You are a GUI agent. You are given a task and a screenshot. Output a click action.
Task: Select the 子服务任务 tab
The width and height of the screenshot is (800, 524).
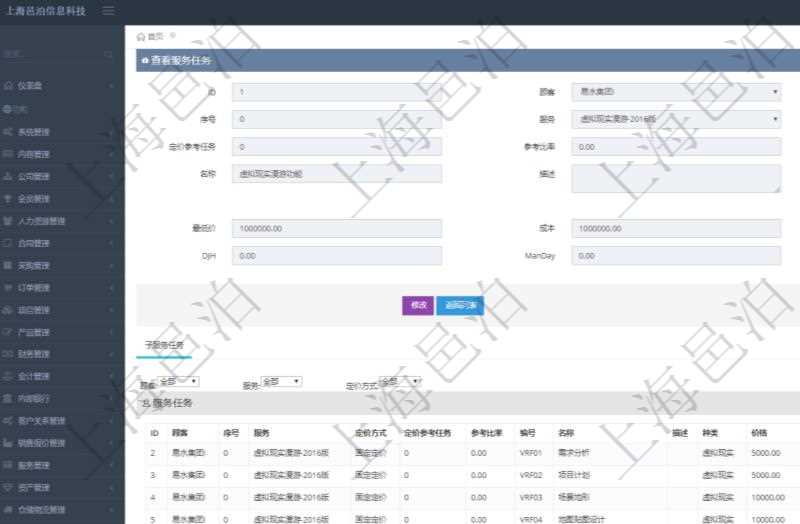[x=163, y=345]
